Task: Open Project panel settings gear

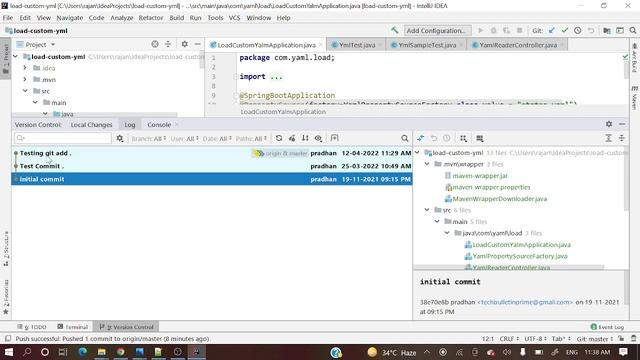Action: pos(184,44)
